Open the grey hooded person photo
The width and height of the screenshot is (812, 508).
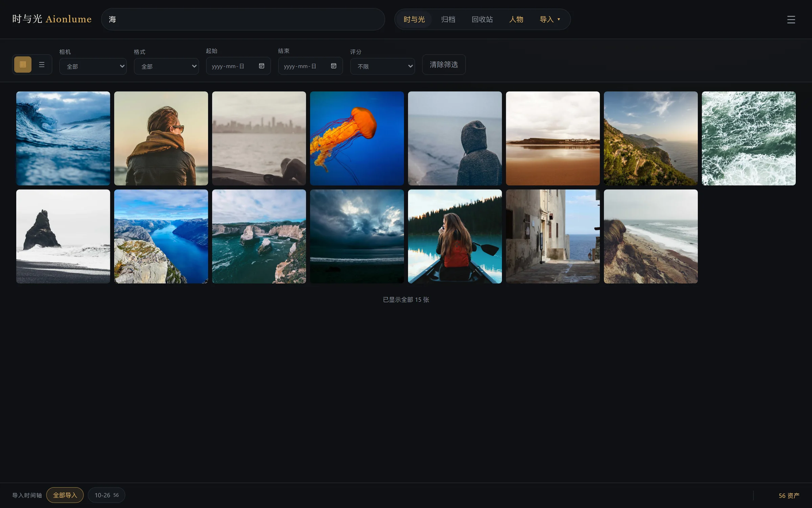455,138
